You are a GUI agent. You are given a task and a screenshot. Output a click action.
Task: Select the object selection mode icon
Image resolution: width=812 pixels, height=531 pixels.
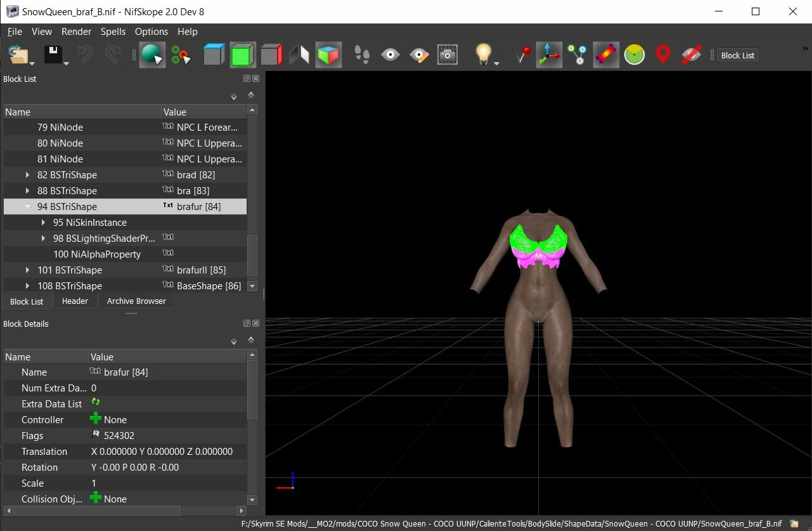tap(152, 55)
